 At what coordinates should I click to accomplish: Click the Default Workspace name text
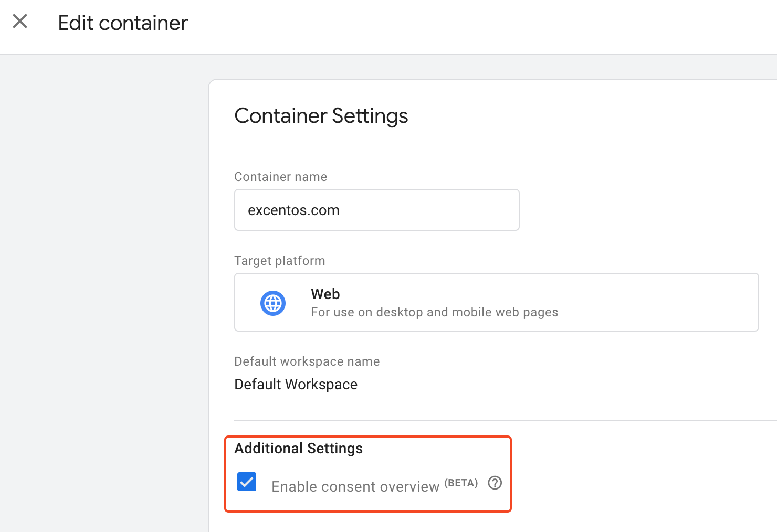click(x=296, y=385)
